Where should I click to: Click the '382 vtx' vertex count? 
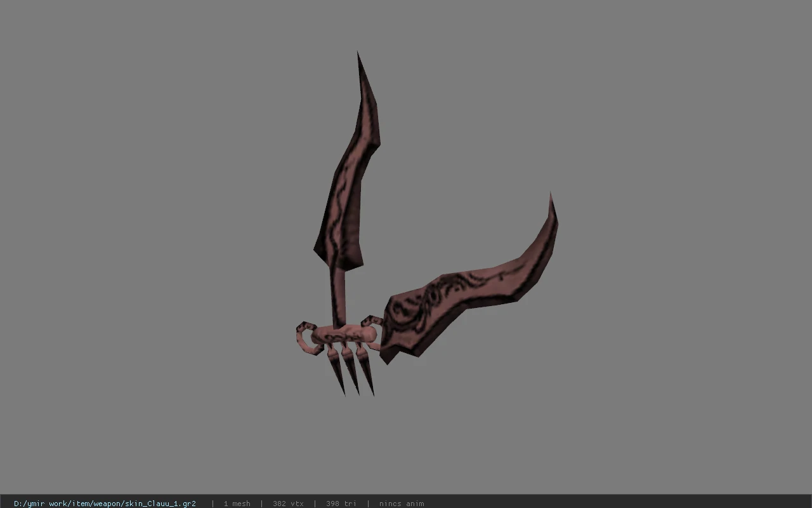coord(288,504)
